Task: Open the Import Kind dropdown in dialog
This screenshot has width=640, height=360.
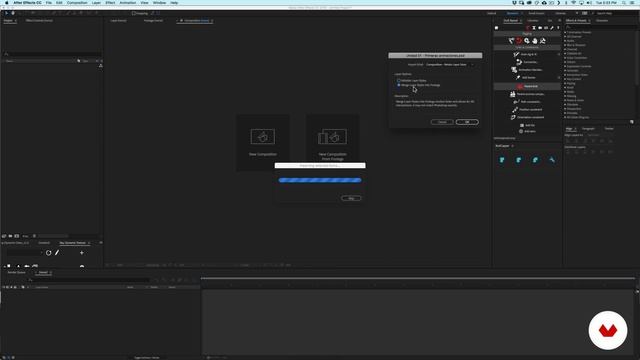Action: click(449, 64)
